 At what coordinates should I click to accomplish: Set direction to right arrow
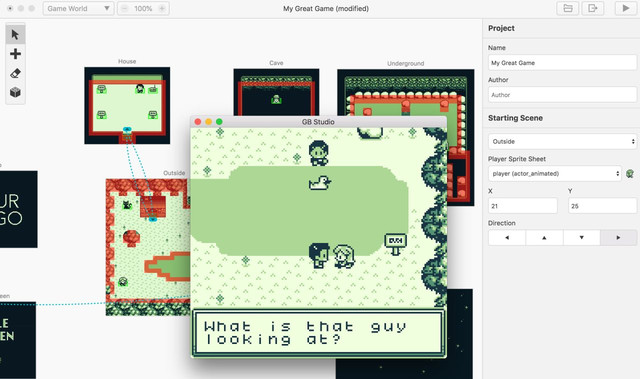click(618, 237)
